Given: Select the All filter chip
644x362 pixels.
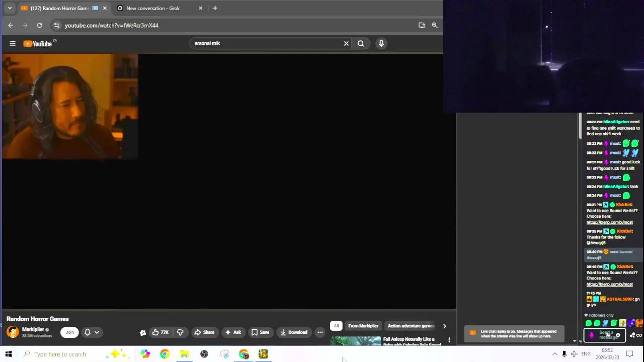Looking at the screenshot, I should (336, 326).
